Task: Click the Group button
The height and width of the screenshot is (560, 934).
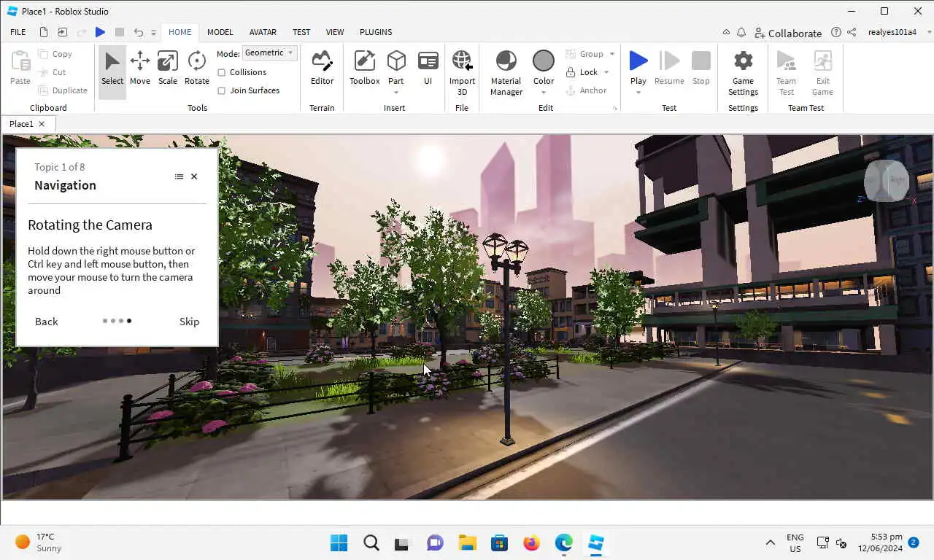Action: click(x=584, y=54)
